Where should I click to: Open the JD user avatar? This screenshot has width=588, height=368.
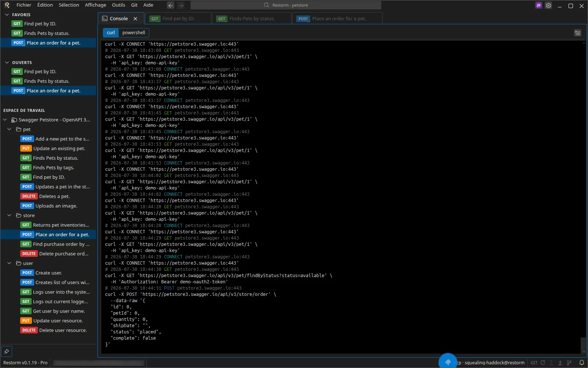[538, 5]
